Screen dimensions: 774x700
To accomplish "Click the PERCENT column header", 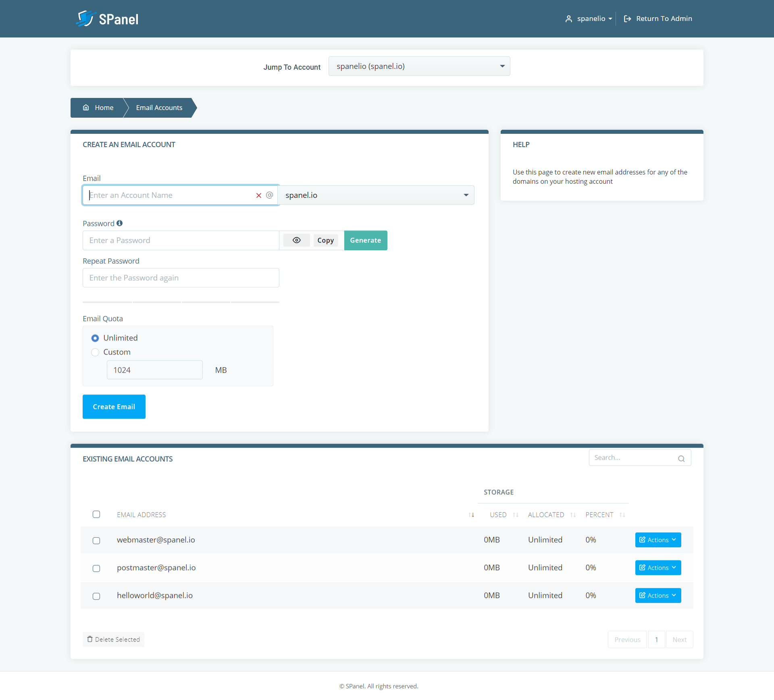I will click(599, 515).
